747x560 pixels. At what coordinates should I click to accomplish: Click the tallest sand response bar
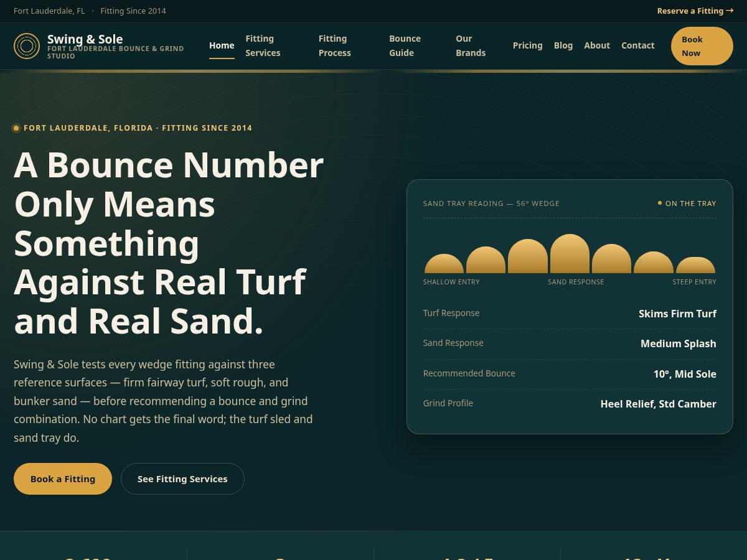pyautogui.click(x=570, y=253)
